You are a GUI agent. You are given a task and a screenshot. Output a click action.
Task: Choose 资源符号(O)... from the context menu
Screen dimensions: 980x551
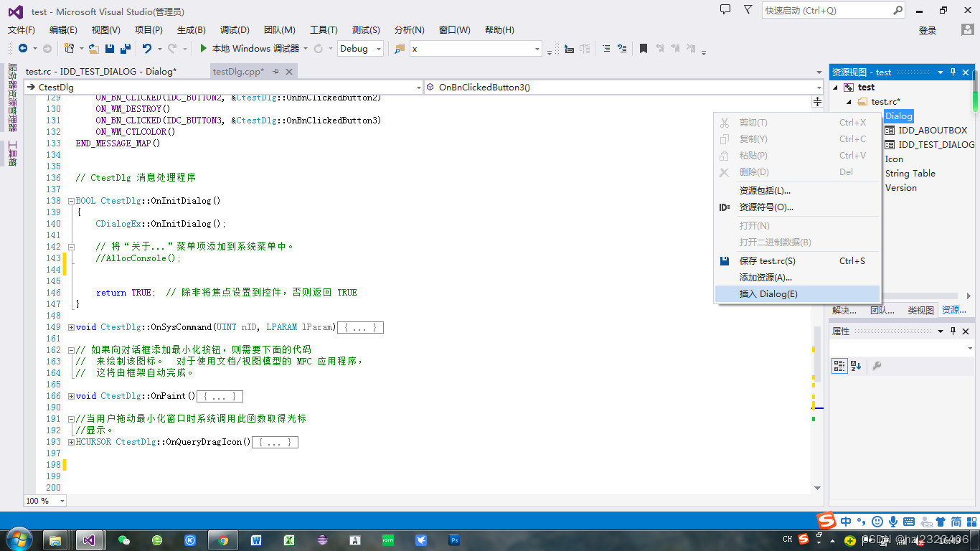click(798, 207)
